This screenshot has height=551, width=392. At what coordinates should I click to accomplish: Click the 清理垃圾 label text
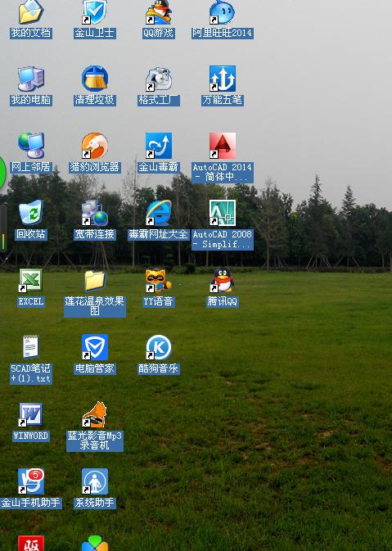(95, 100)
